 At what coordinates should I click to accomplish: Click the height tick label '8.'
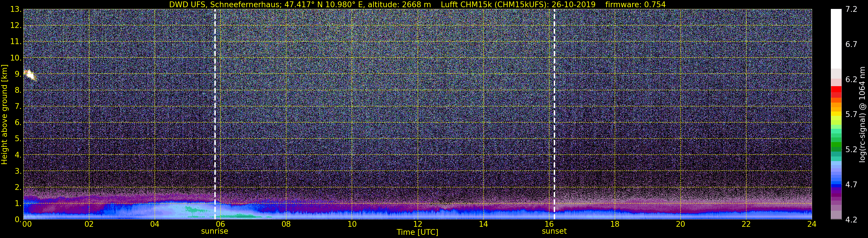18,90
